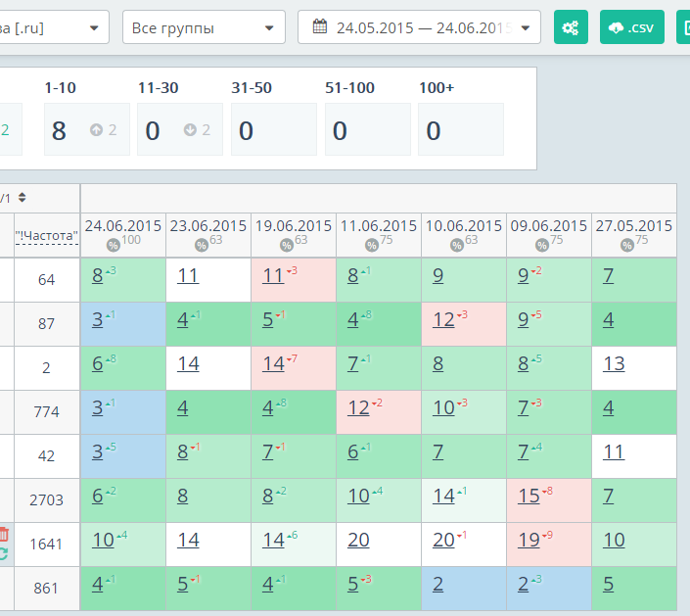Select the 100+ positions card

point(461,129)
